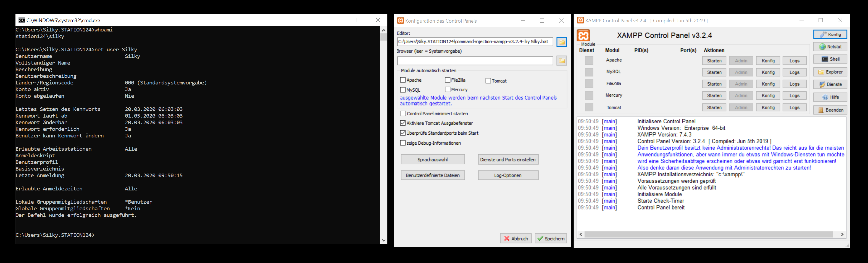The image size is (868, 263).
Task: Click XAMPP title bar icon in Konfiguration window
Action: (400, 20)
